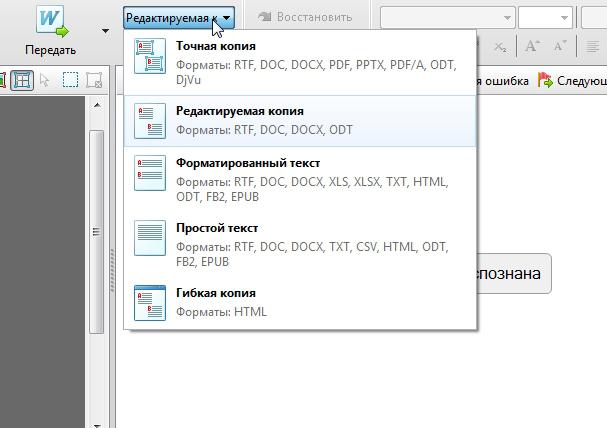
Task: Collapse the Редактируемая копия layout dropdown
Action: 228,17
